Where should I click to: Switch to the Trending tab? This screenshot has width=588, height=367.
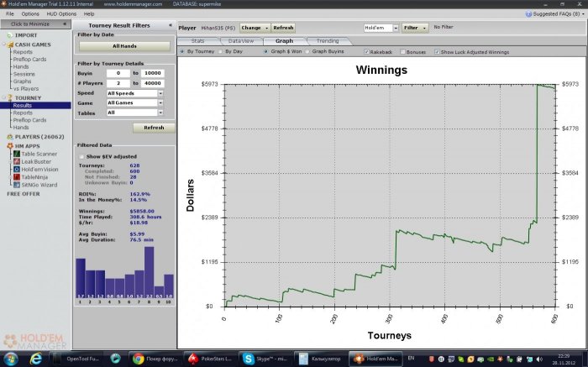pyautogui.click(x=328, y=41)
